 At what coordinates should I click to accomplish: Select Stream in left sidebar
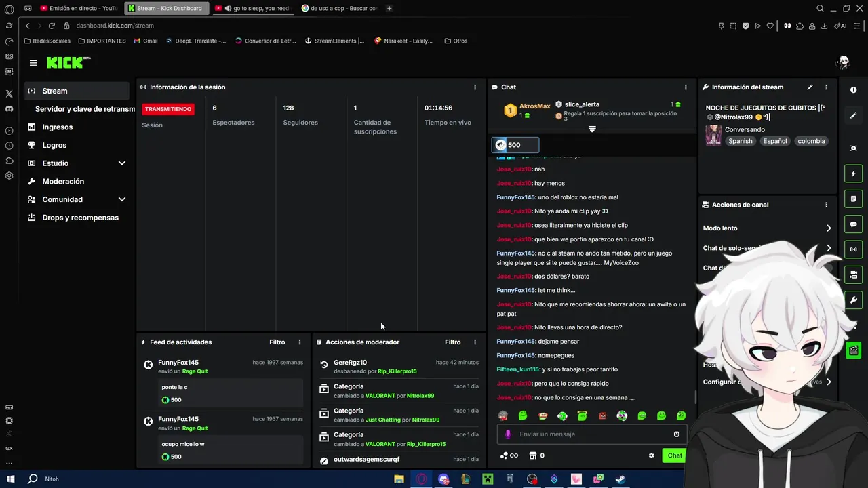pos(77,91)
